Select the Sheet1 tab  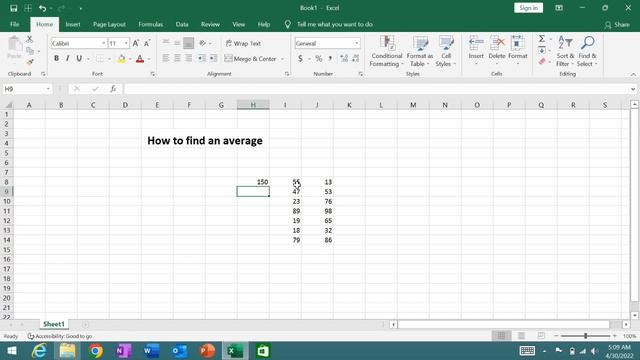click(x=54, y=324)
